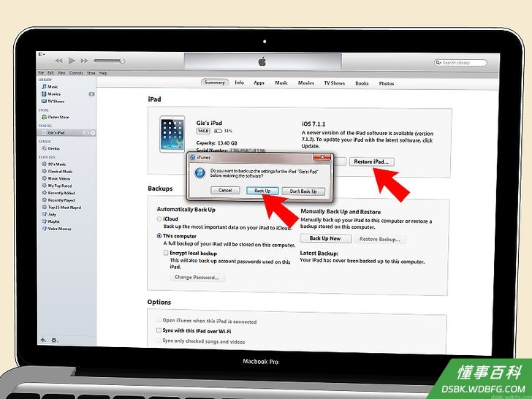Screen dimensions: 532x399
Task: Select the This computer radio button
Action: (x=159, y=236)
